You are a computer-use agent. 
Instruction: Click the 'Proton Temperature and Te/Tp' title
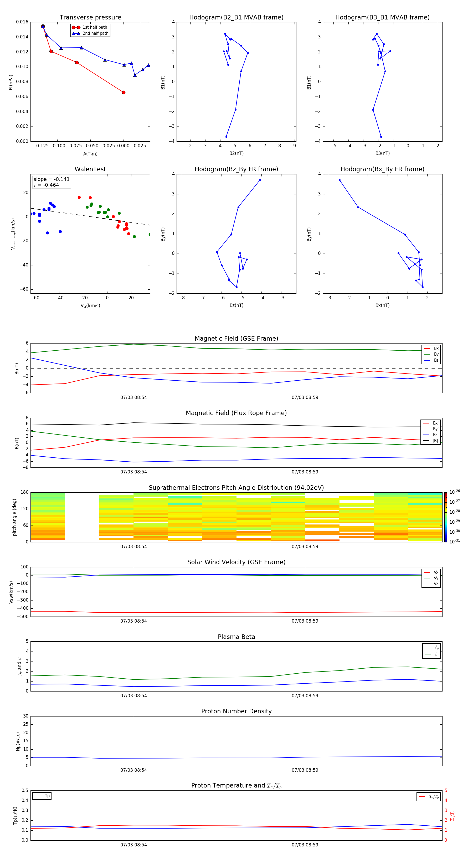pos(236,785)
